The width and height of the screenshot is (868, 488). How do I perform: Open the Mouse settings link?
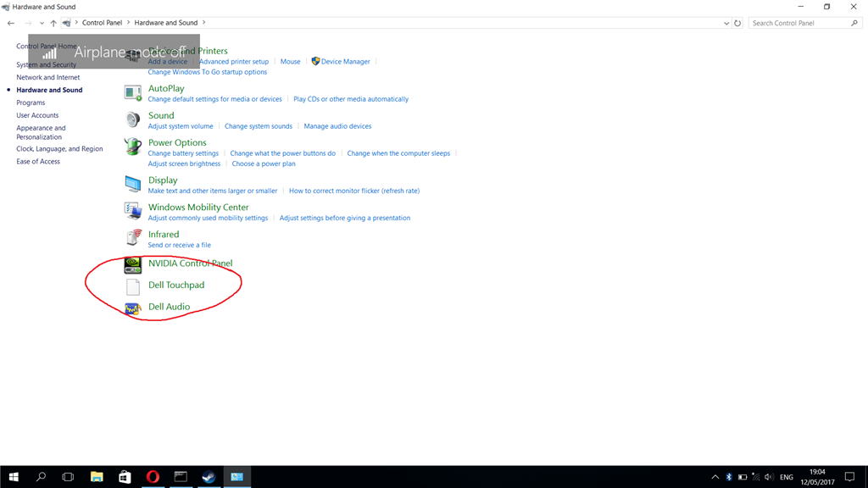coord(290,61)
